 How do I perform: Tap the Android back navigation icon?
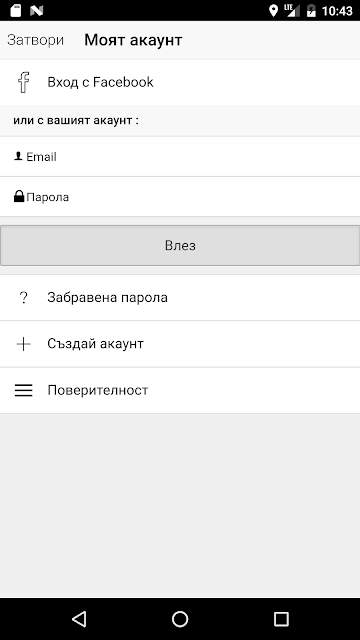[79, 619]
